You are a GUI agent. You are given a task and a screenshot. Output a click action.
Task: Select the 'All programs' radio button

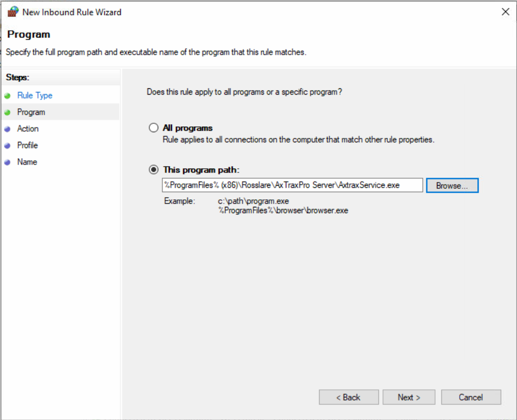click(153, 128)
